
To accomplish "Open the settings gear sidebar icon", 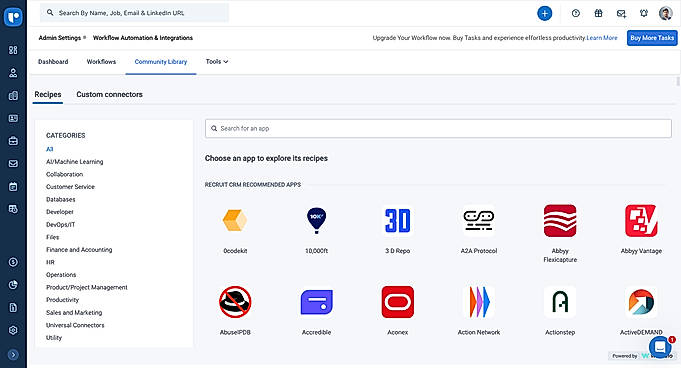I will click(13, 330).
